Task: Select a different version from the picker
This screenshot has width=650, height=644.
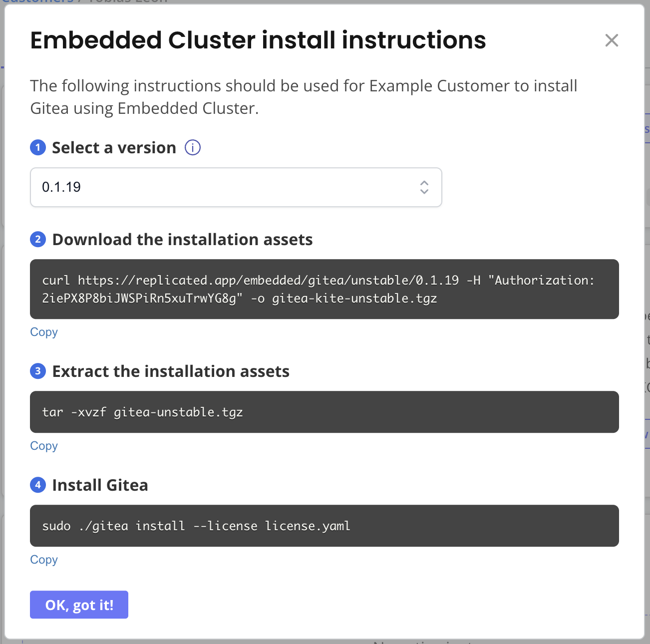Action: tap(236, 187)
